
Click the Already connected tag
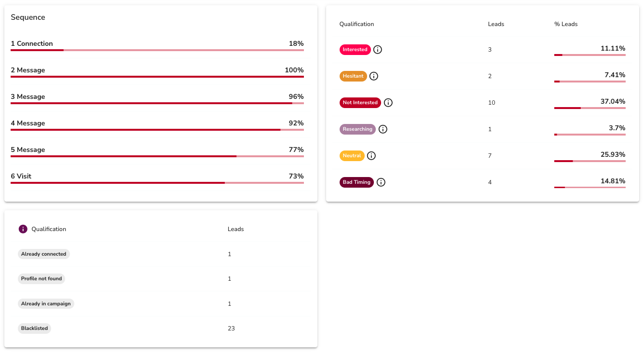click(43, 254)
